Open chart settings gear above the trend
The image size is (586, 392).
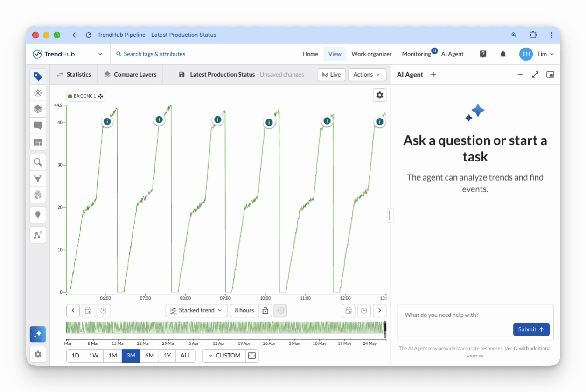pos(380,95)
